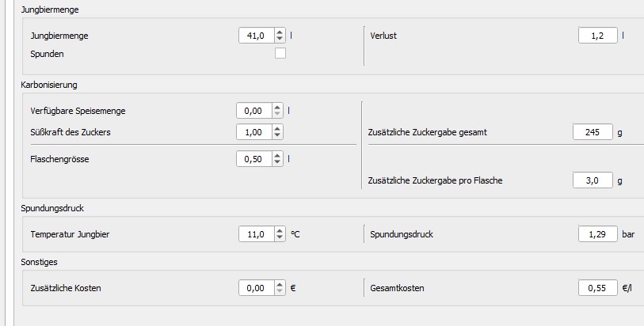Enable the Spunden checkbox

tap(280, 54)
